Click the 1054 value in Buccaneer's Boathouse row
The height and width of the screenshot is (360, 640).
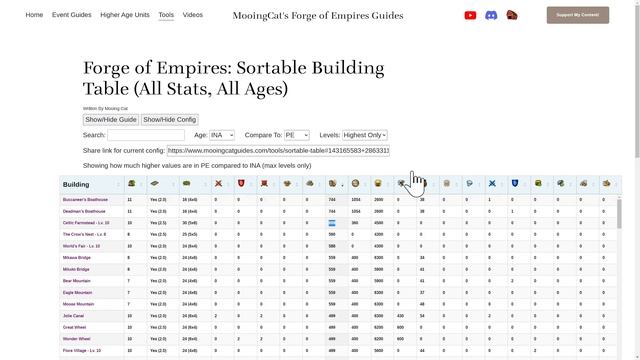click(x=356, y=200)
